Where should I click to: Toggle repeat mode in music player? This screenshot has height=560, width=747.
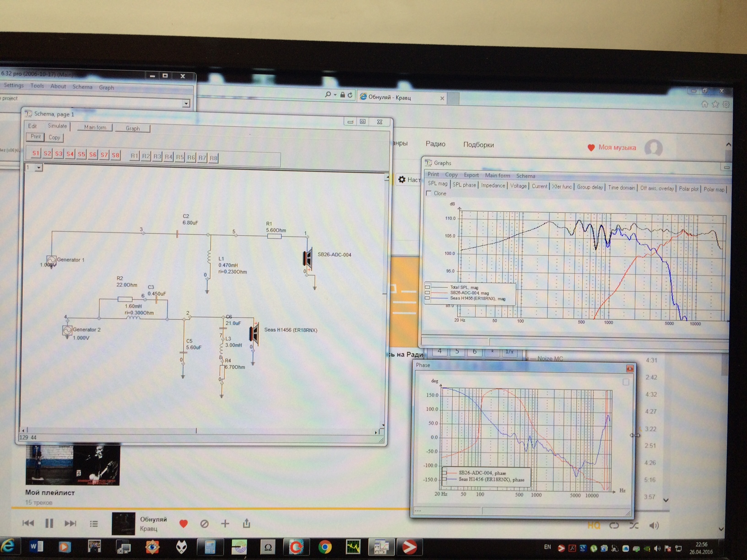point(614,525)
